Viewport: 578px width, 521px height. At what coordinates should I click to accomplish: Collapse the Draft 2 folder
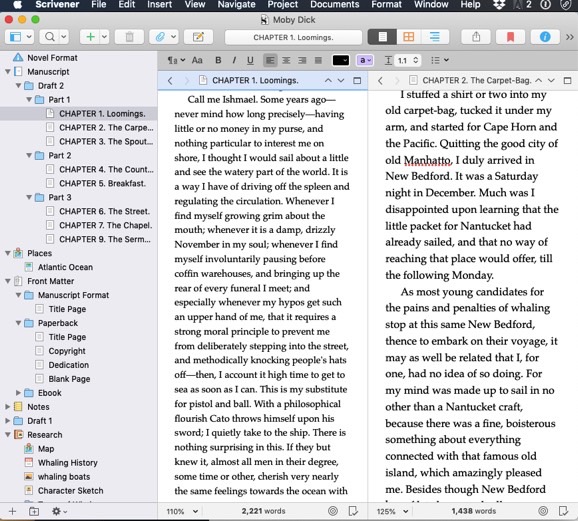coord(18,86)
